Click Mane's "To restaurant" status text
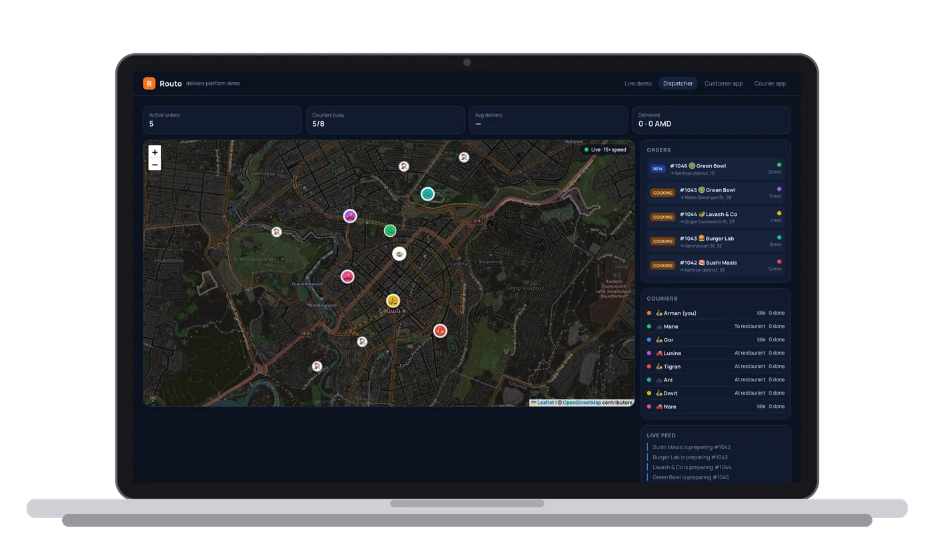Image resolution: width=934 pixels, height=560 pixels. [750, 327]
